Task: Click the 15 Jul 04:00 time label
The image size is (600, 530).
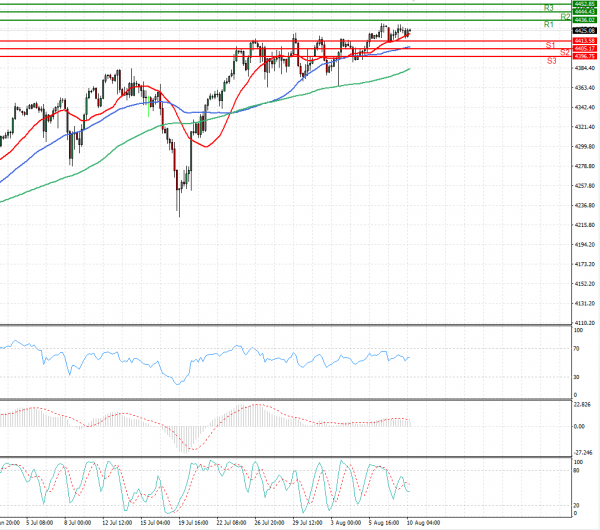Action: point(155,523)
